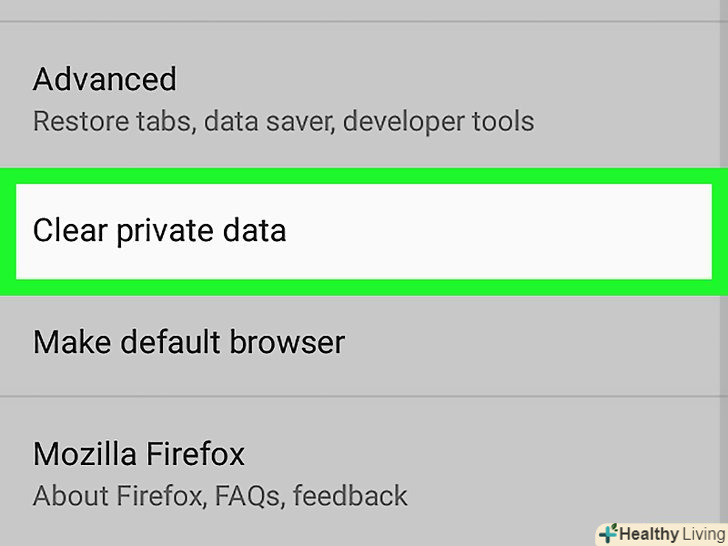The image size is (728, 546).
Task: Click the word 'Advanced' heading
Action: (104, 79)
